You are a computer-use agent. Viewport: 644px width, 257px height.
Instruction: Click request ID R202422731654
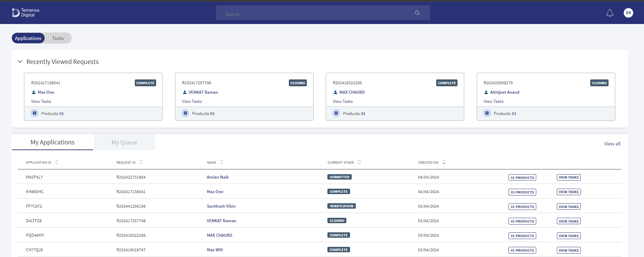coord(131,177)
